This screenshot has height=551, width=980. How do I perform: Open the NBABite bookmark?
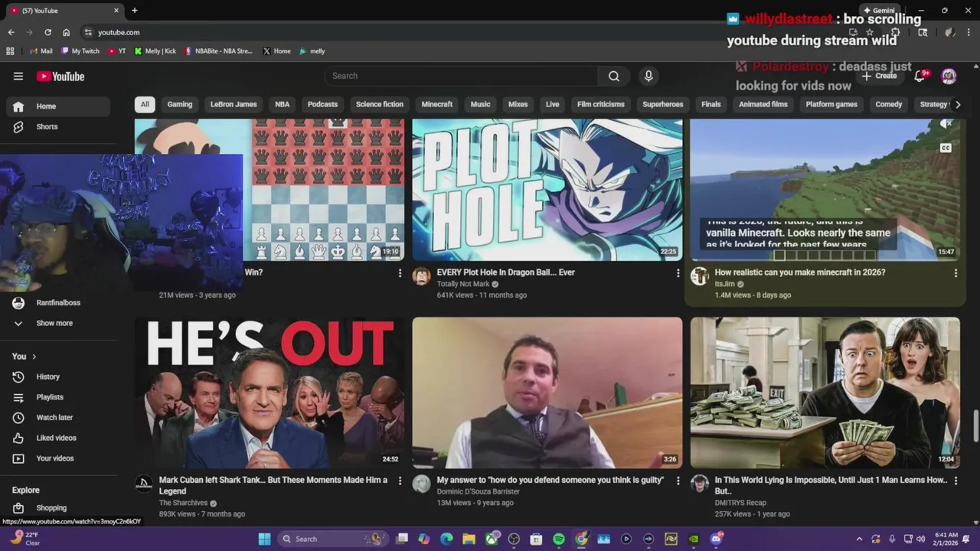(x=218, y=51)
